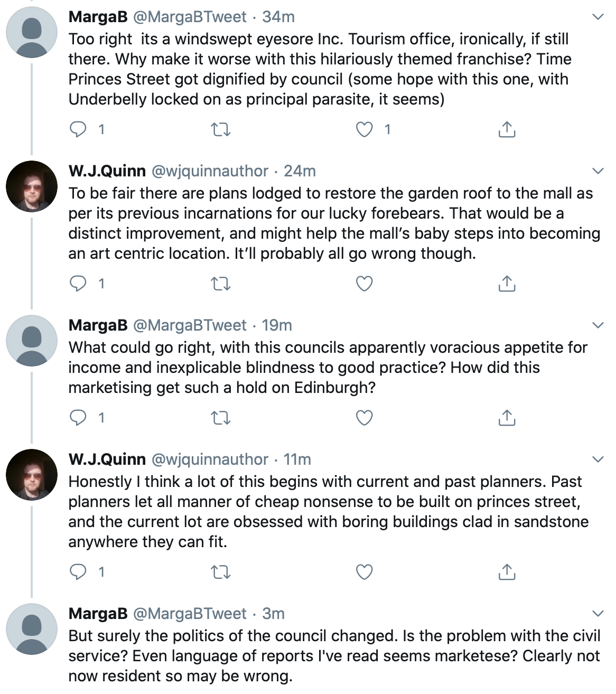Reply to W.J.Quinn's 24m tweet
The width and height of the screenshot is (616, 694).
[x=78, y=284]
